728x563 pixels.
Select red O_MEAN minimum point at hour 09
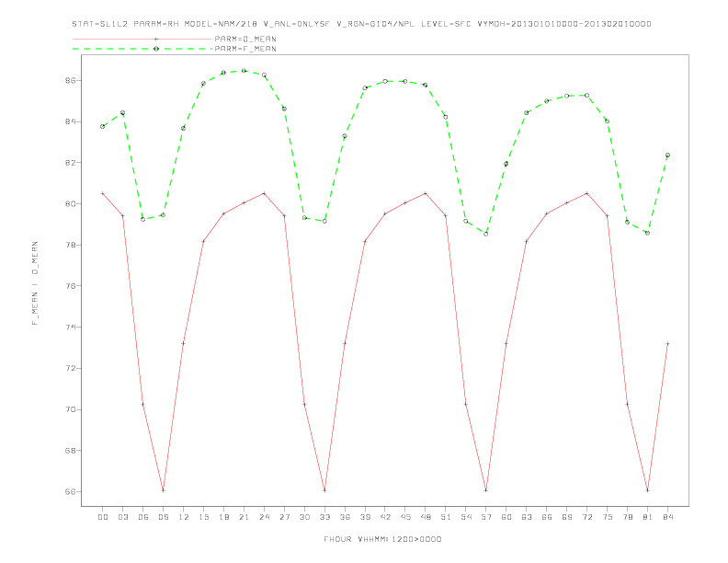[163, 490]
